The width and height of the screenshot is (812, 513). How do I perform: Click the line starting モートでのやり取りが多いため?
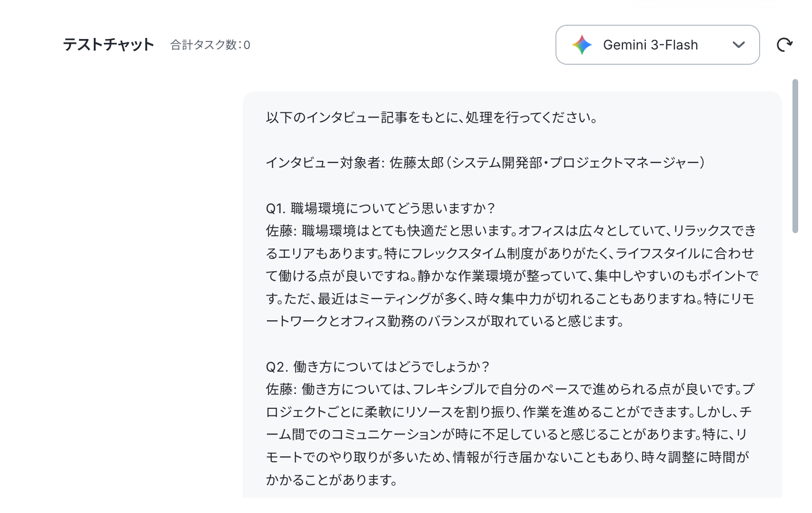(507, 457)
